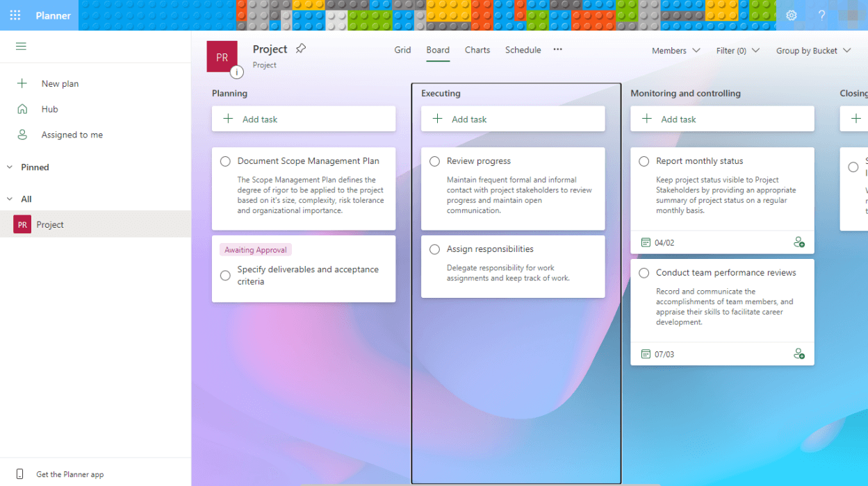Open the Group by Bucket dropdown
This screenshot has width=868, height=486.
point(813,50)
